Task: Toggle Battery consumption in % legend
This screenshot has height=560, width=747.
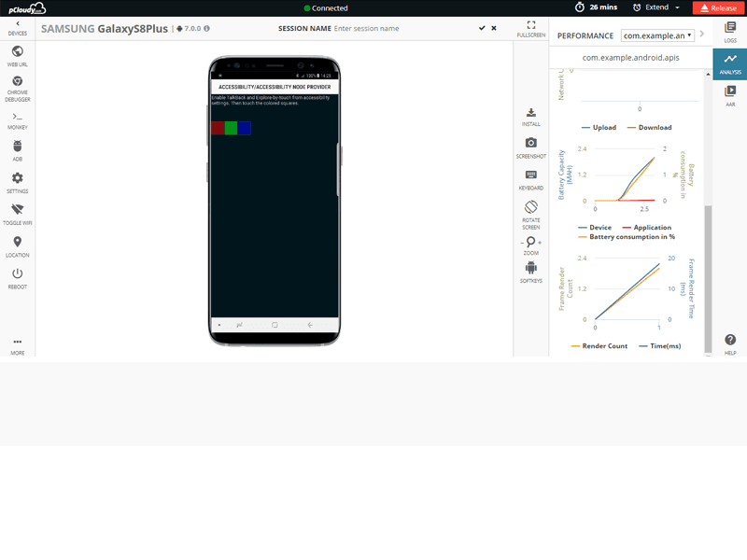Action: [627, 237]
